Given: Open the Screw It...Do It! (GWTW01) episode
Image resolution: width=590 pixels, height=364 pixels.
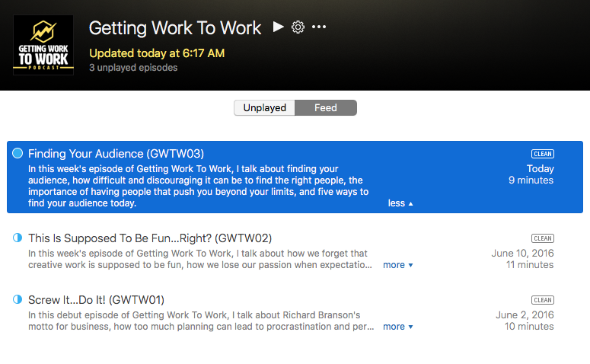Looking at the screenshot, I should [x=96, y=299].
